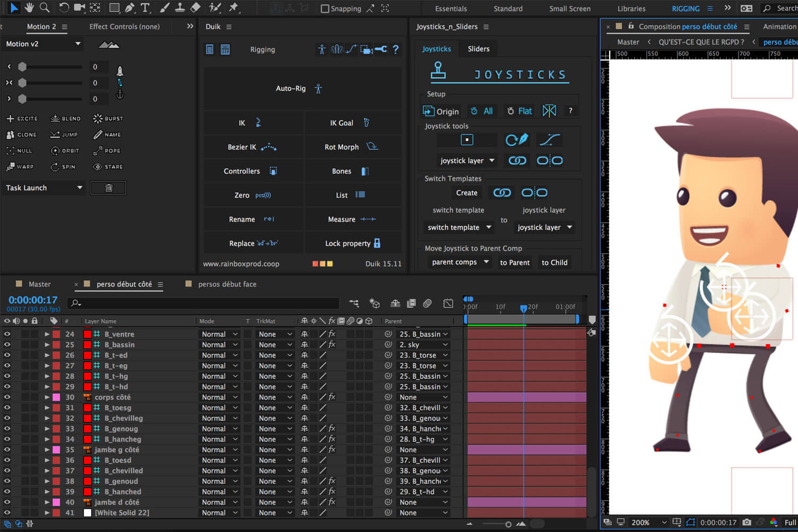798x532 pixels.
Task: Expand the B_ventre layer properties
Action: pos(47,334)
